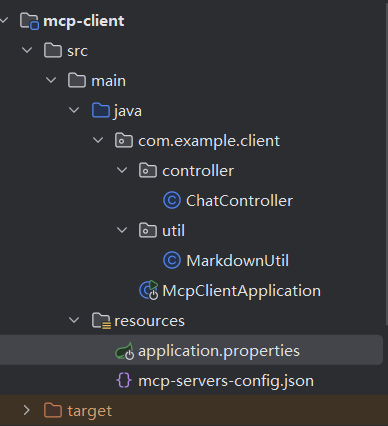Collapse the resources folder chevron
The image size is (388, 426).
point(74,320)
